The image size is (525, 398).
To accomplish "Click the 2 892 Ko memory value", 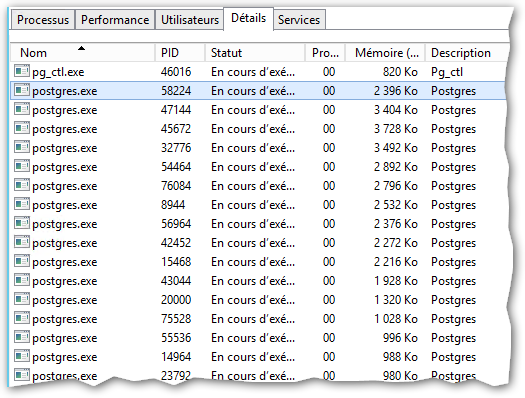I will coord(396,167).
